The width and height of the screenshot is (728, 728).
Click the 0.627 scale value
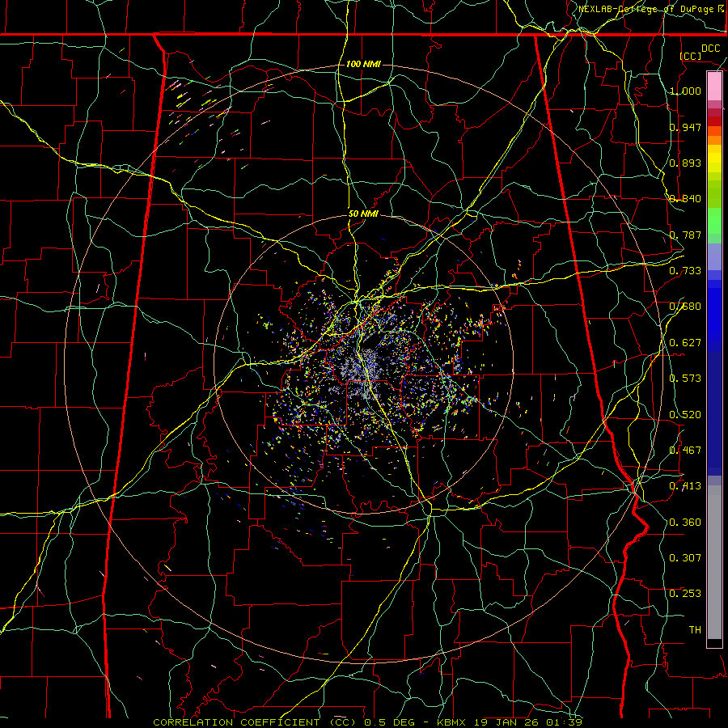point(685,343)
